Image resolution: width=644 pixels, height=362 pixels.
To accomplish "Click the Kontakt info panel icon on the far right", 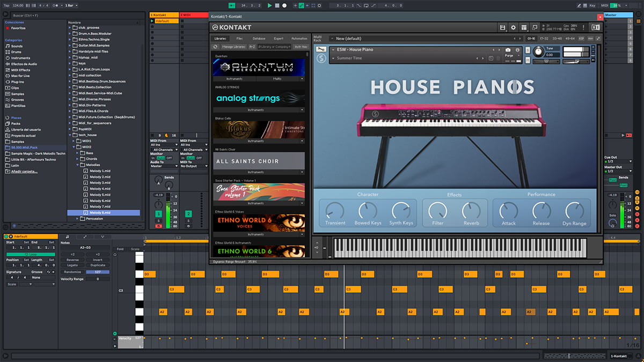I will (x=595, y=27).
